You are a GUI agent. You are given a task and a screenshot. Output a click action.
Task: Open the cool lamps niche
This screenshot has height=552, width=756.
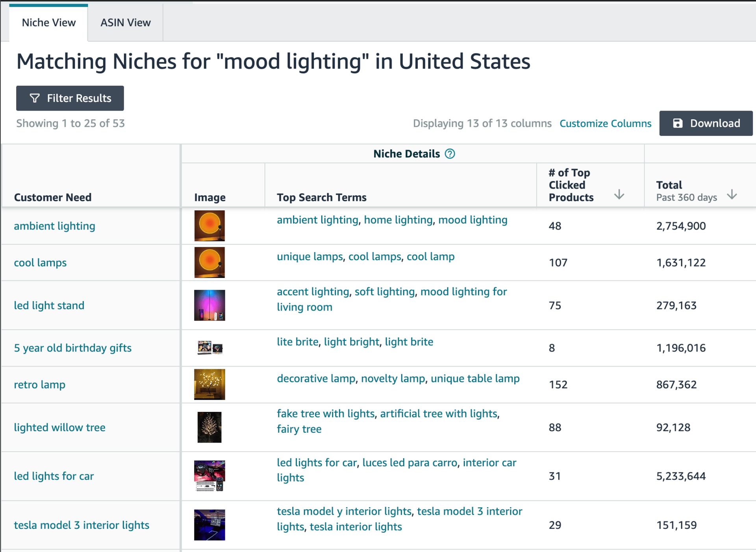(40, 263)
